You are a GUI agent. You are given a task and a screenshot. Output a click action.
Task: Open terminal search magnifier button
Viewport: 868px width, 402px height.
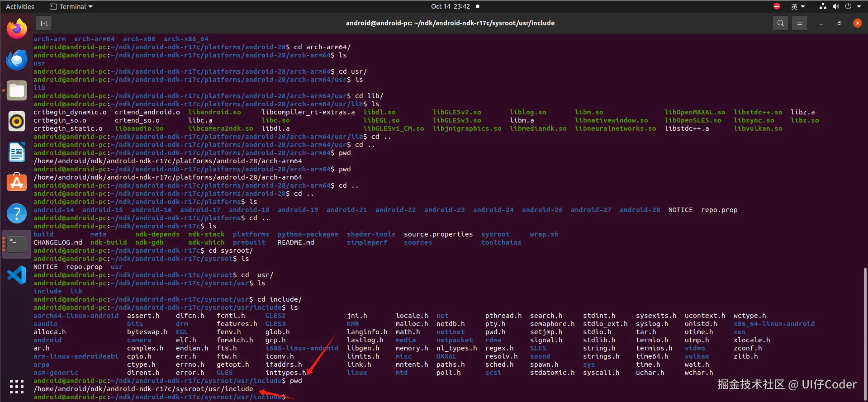pos(780,23)
